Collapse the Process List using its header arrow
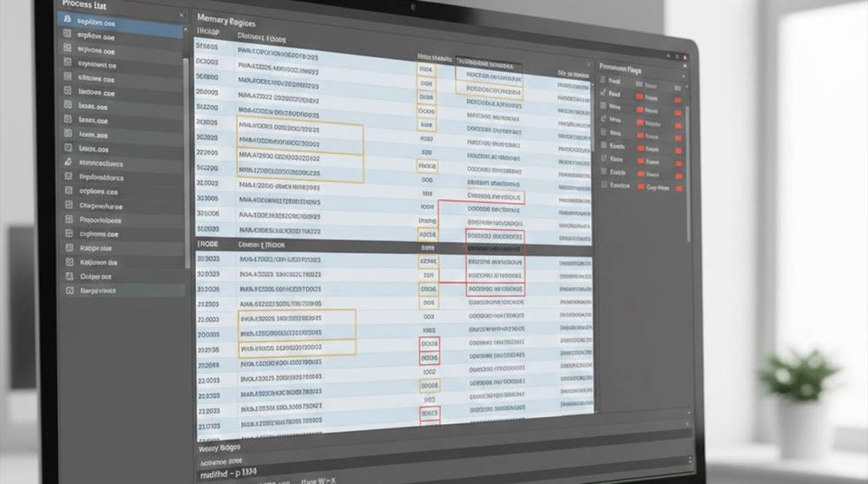Viewport: 868px width, 484px height. pyautogui.click(x=181, y=16)
